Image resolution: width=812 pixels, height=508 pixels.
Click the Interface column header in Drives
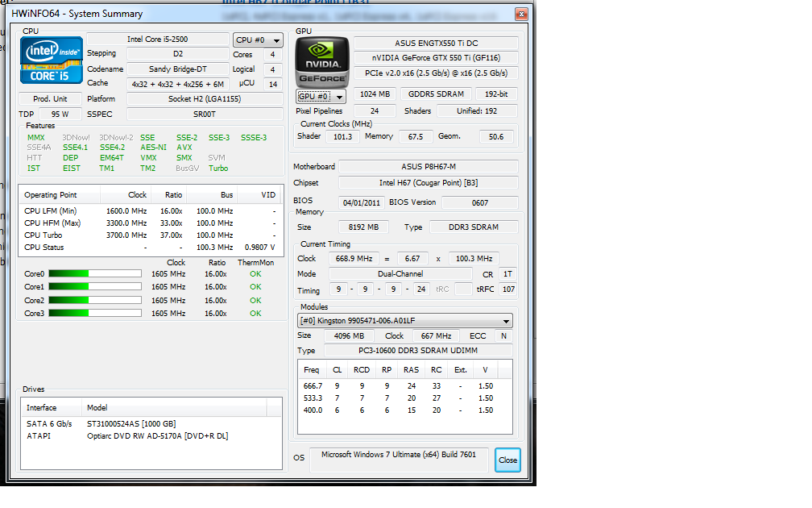click(52, 407)
